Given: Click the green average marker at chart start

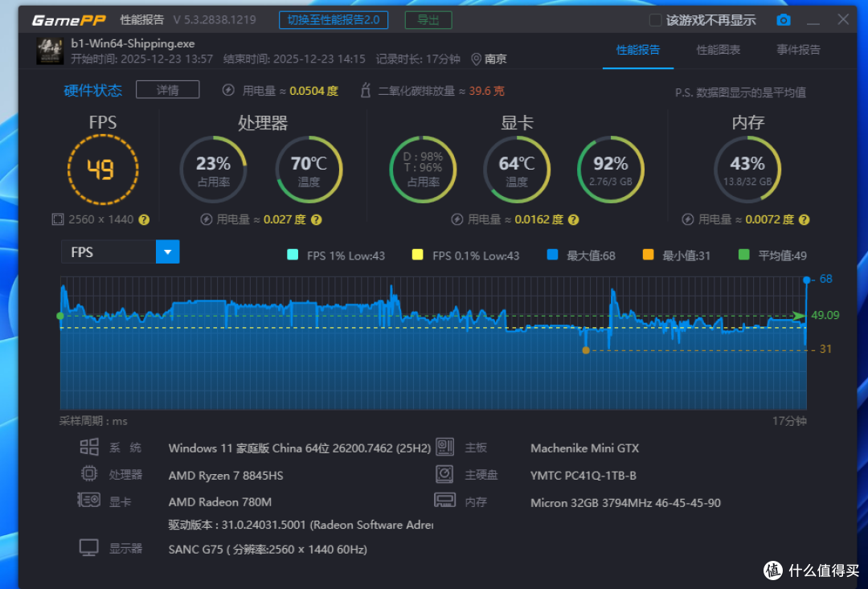Looking at the screenshot, I should [60, 316].
